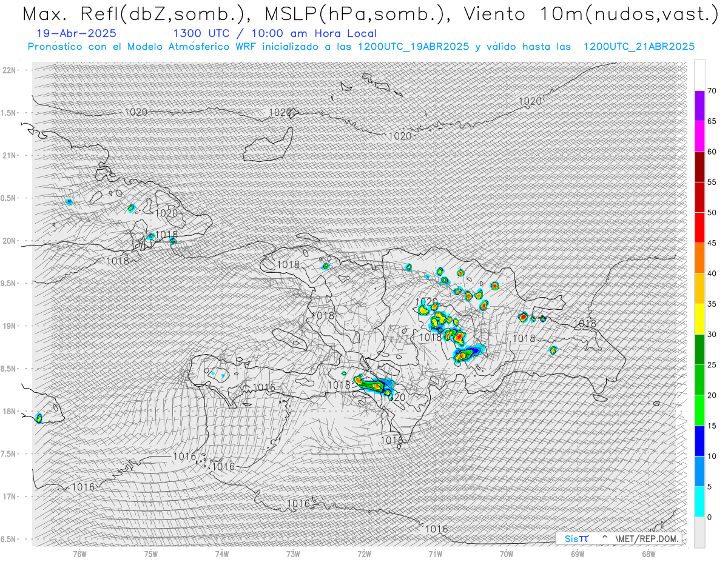
Task: Click the purple 65-70 dBZ color swatch
Action: coord(699,106)
